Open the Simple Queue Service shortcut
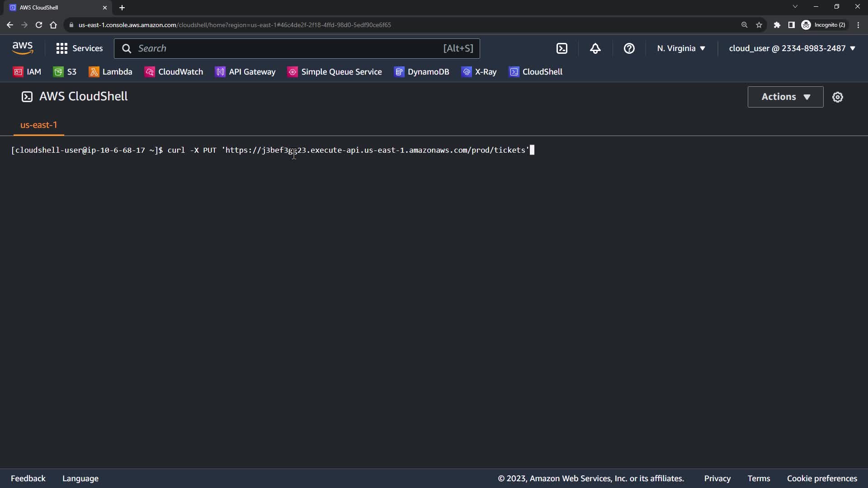This screenshot has width=868, height=488. (335, 72)
